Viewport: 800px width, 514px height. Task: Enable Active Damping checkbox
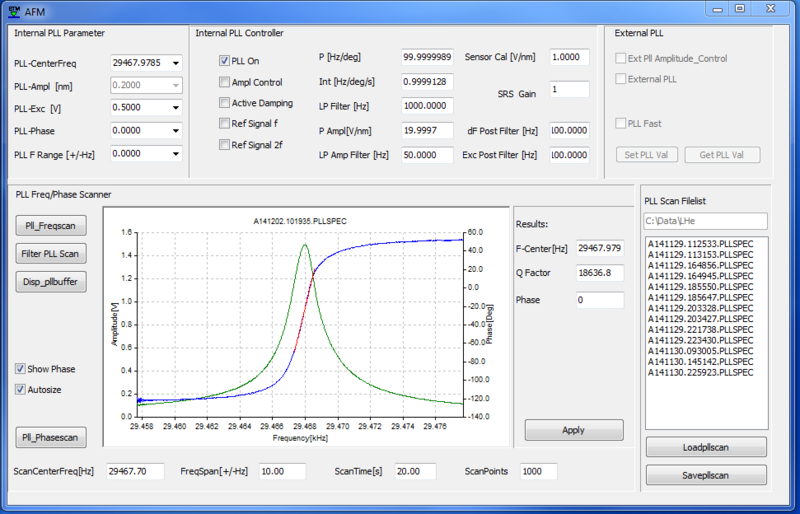(x=224, y=103)
